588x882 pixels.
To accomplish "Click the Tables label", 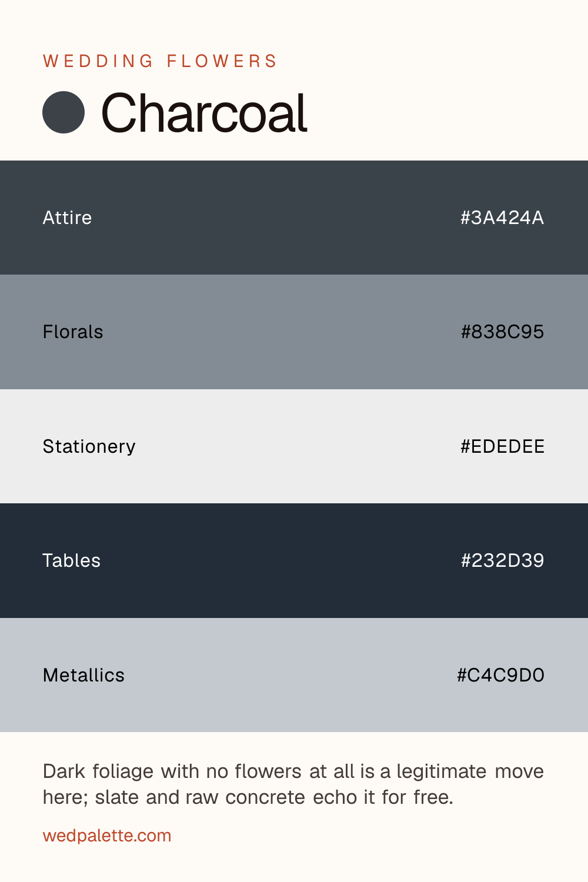I will click(x=71, y=560).
